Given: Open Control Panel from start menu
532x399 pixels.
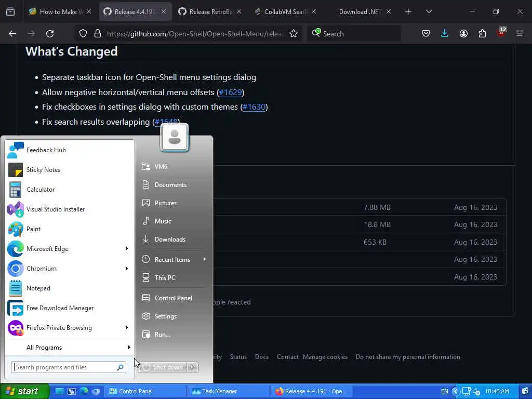Looking at the screenshot, I should pos(174,298).
